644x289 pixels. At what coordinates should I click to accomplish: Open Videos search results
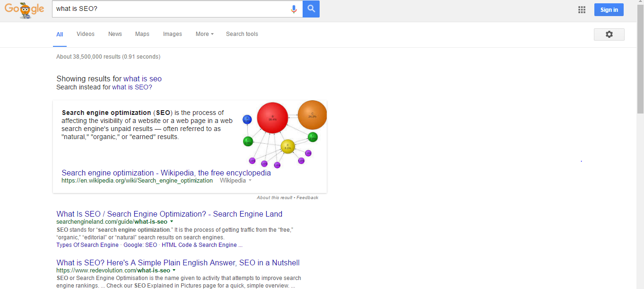click(85, 34)
